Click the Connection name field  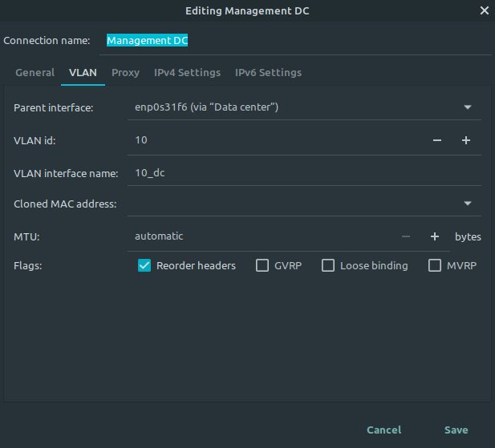coord(295,41)
